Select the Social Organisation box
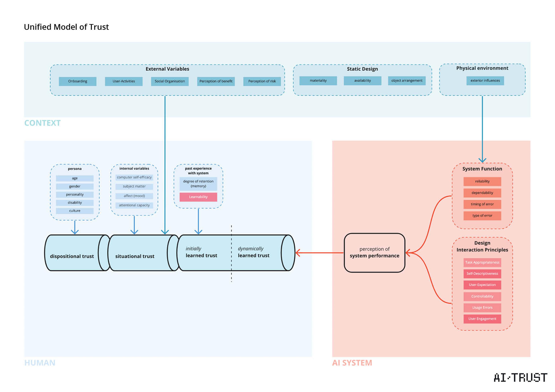 click(170, 81)
